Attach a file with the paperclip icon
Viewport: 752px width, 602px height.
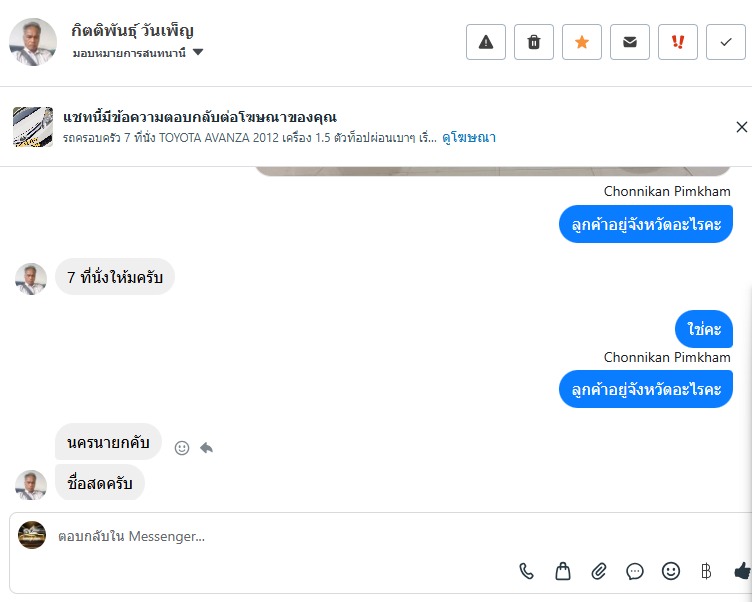(x=599, y=571)
